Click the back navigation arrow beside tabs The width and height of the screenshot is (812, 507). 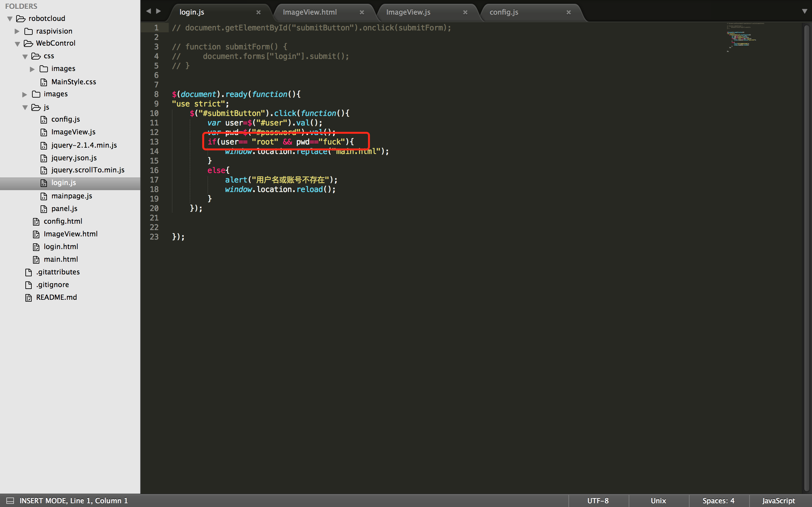tap(148, 11)
